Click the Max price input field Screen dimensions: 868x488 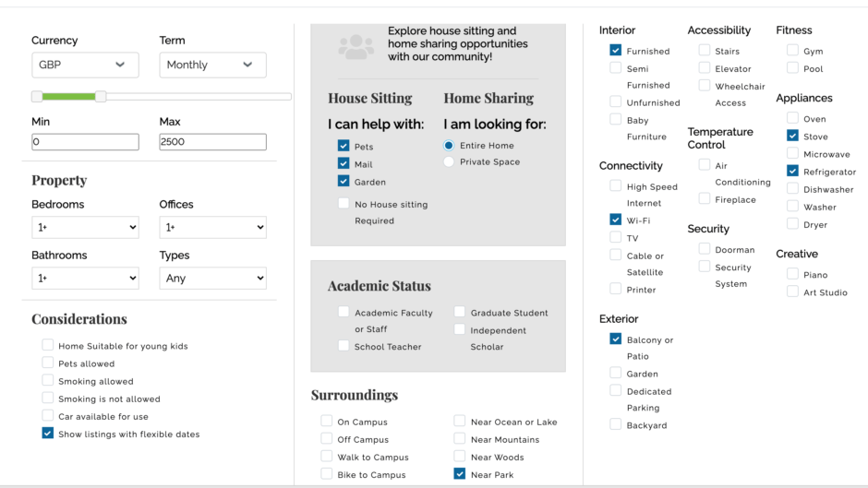coord(212,142)
